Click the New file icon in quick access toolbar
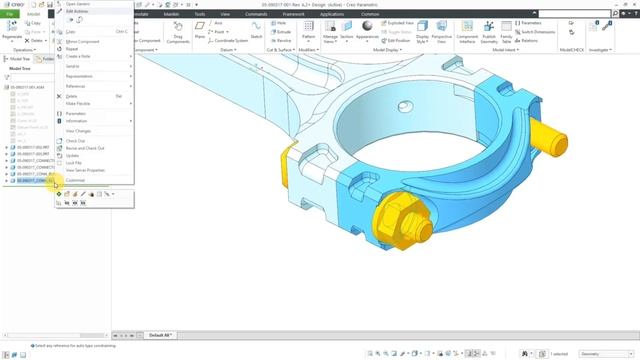The height and width of the screenshot is (360, 640). 33,4
